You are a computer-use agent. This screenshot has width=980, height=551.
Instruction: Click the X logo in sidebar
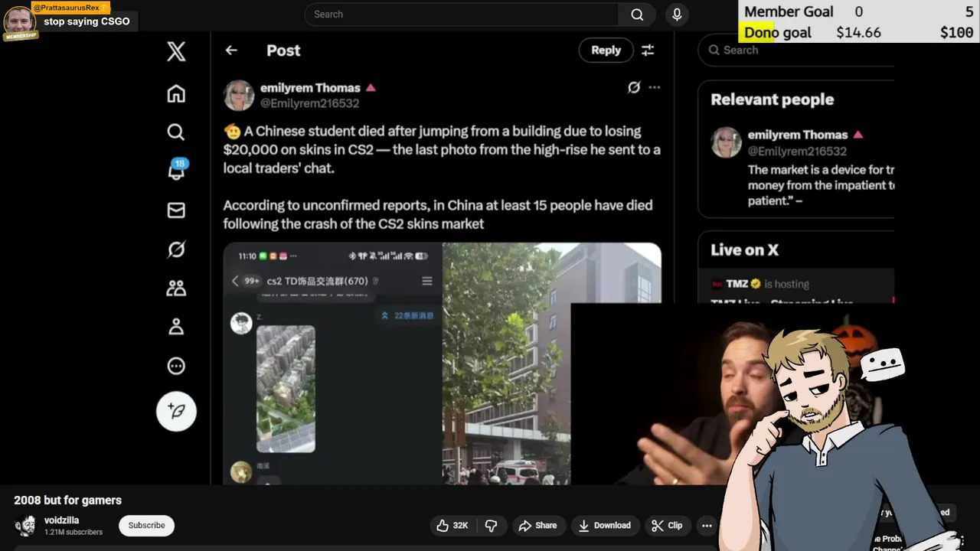point(176,51)
